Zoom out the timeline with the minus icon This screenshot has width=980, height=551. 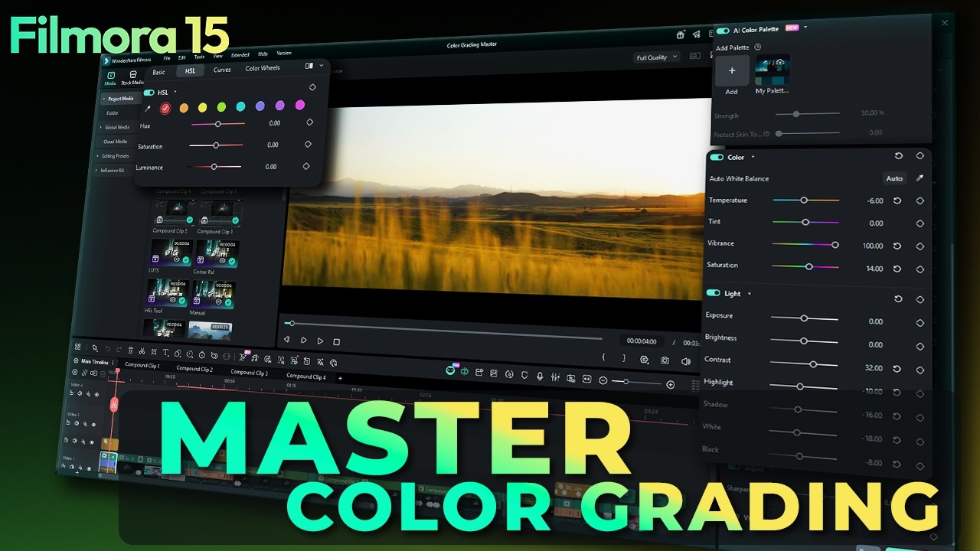point(603,380)
